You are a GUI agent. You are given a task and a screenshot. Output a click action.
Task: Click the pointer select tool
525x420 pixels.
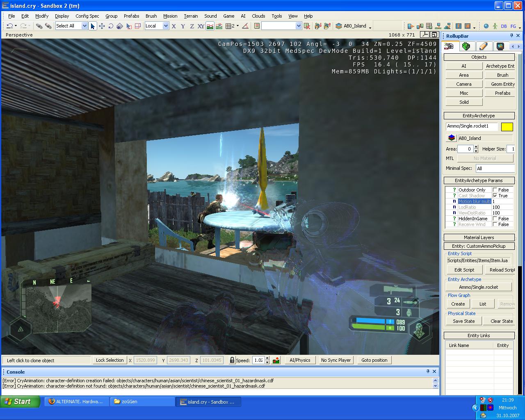(93, 26)
